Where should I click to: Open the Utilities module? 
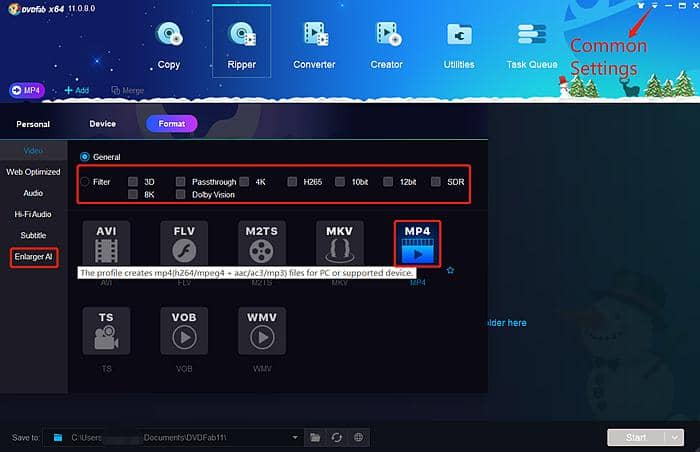pyautogui.click(x=459, y=45)
